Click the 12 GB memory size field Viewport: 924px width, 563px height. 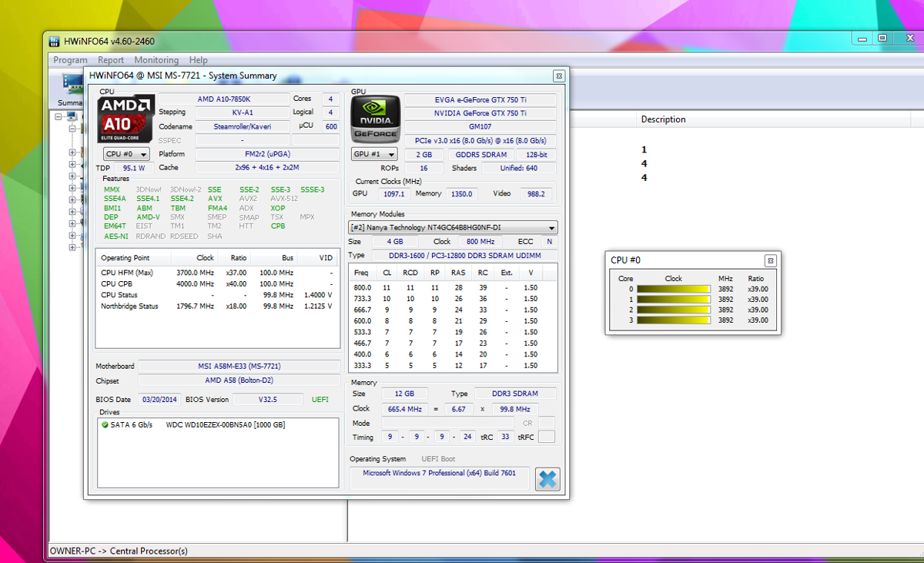coord(405,394)
